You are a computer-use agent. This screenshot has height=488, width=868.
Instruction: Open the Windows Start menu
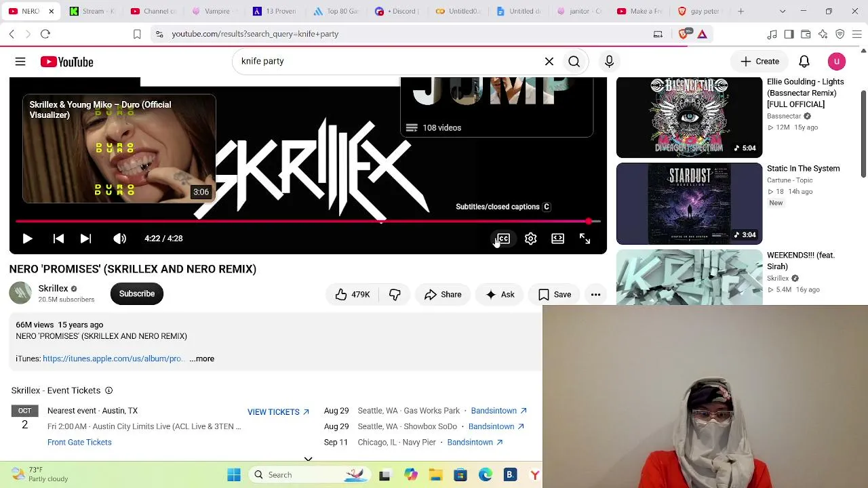coord(234,475)
